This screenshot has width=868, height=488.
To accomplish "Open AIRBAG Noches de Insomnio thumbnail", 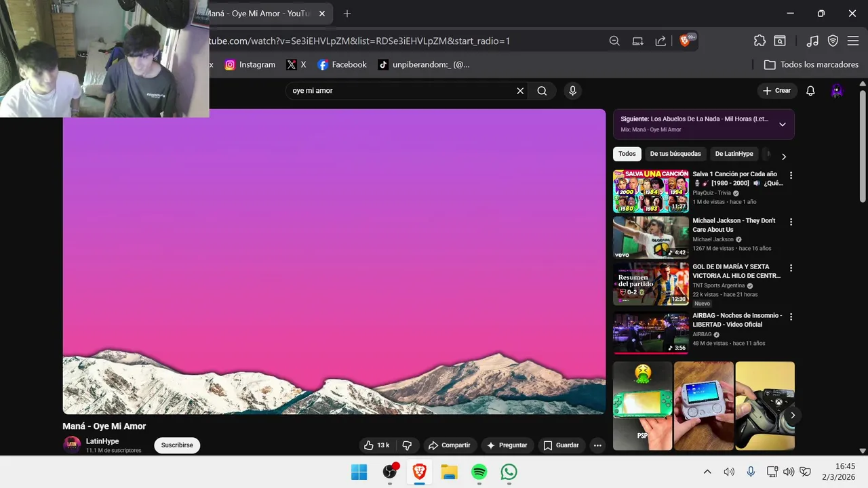I will (x=651, y=332).
